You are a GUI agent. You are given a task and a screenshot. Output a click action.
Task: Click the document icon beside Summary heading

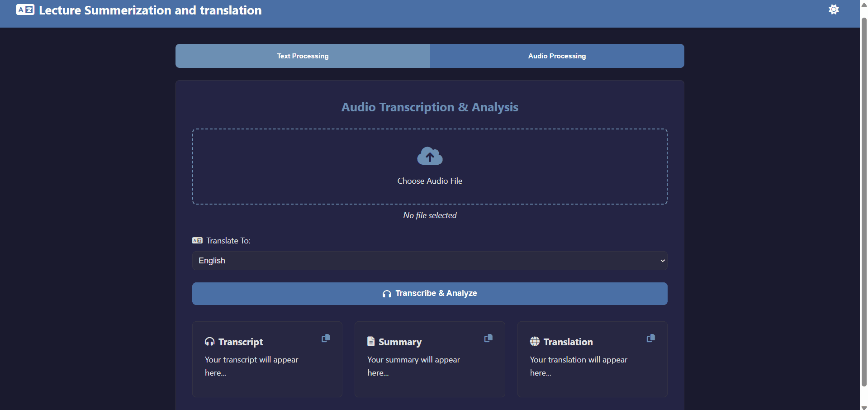(371, 342)
